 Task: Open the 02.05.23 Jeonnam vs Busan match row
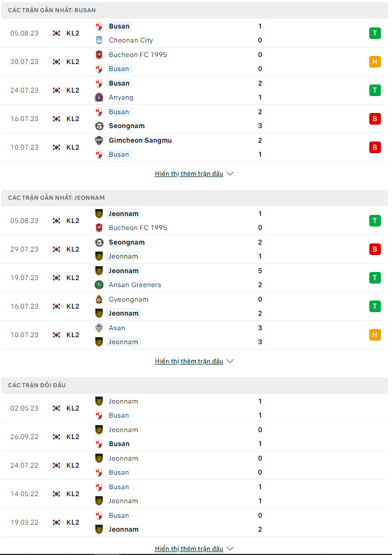(195, 408)
